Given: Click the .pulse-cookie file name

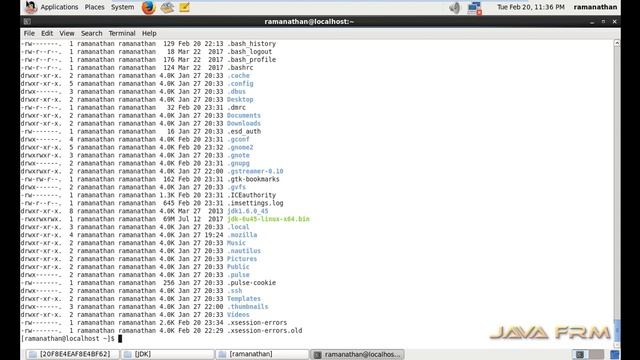Looking at the screenshot, I should click(x=251, y=283).
